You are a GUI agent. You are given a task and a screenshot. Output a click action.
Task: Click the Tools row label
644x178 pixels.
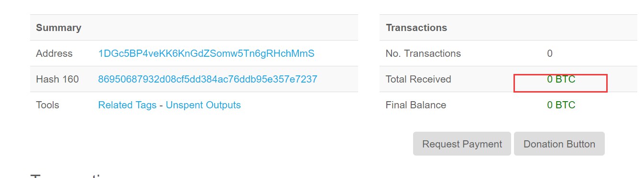pos(47,105)
